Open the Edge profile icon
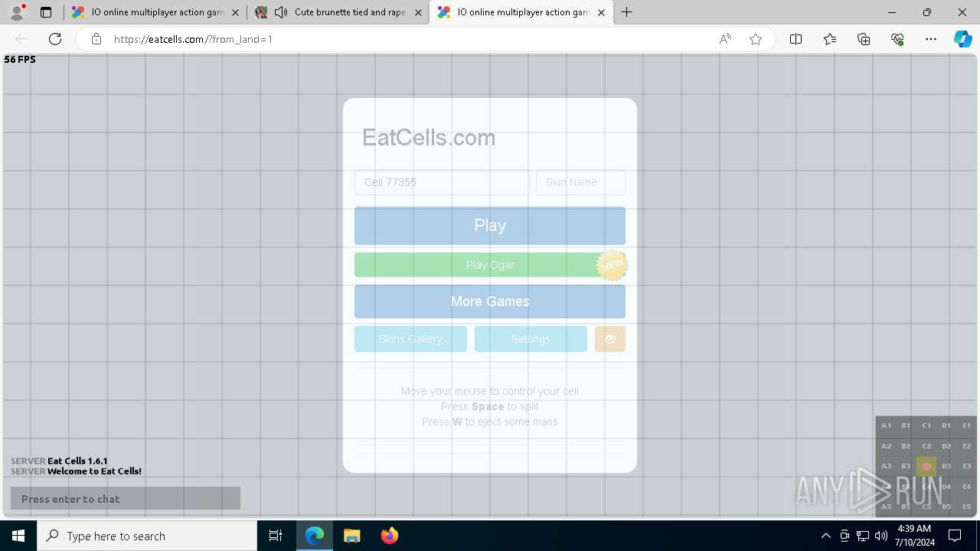 click(17, 12)
